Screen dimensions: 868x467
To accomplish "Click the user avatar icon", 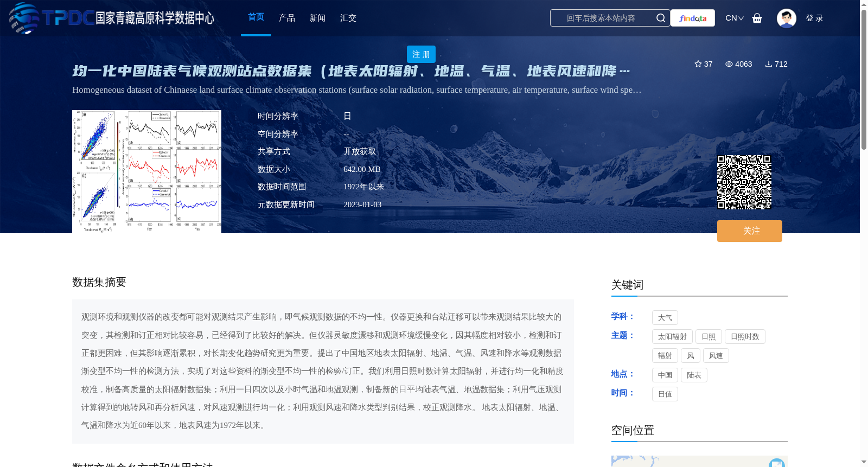I will coord(787,18).
